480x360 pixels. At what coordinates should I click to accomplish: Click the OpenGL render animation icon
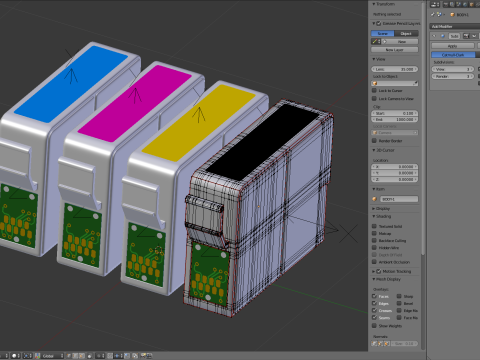coord(149,356)
